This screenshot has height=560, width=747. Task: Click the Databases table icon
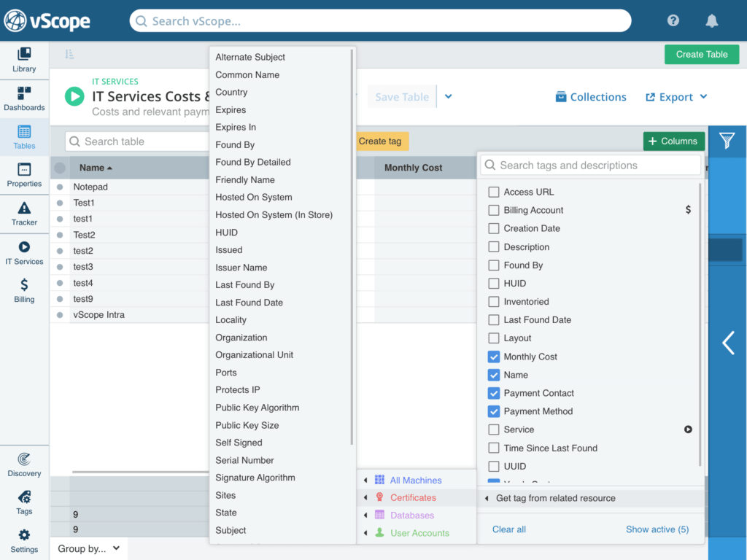click(379, 515)
